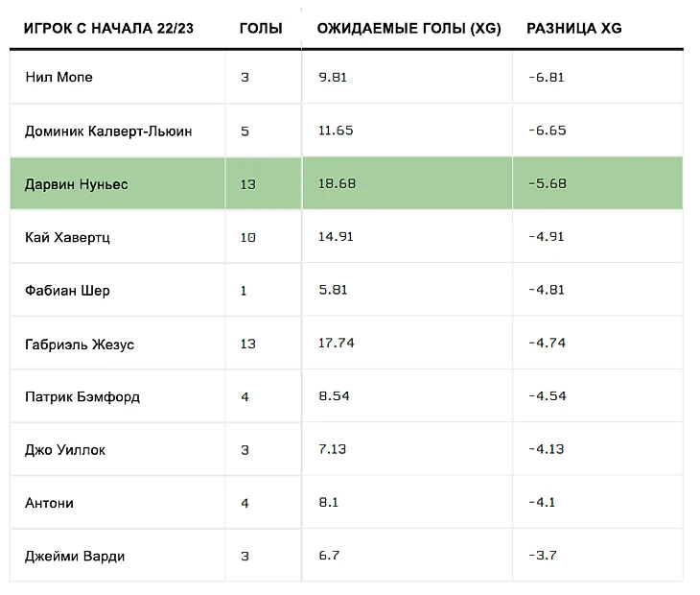
Task: Select the -6.81 xG difference cell
Action: [547, 77]
